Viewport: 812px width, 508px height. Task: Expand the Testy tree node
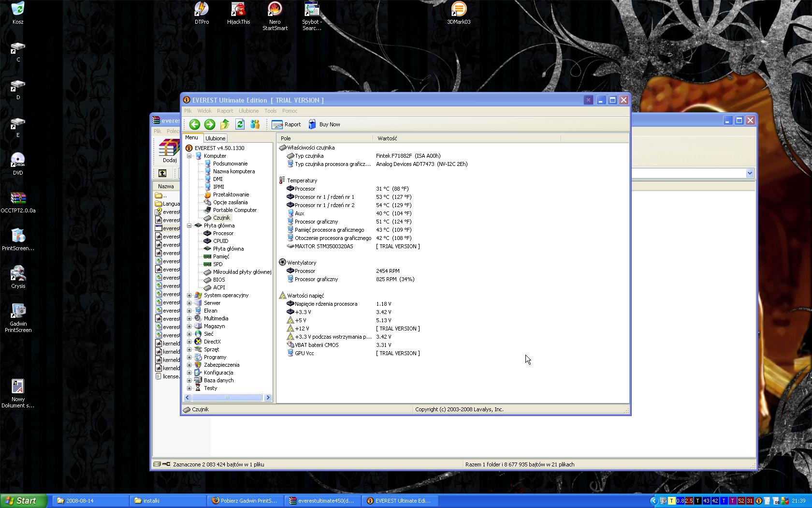(x=189, y=388)
